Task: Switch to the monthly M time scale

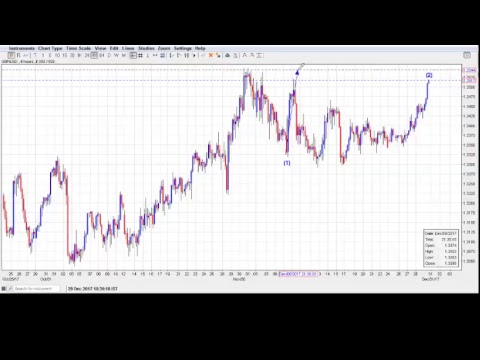Action: point(124,55)
